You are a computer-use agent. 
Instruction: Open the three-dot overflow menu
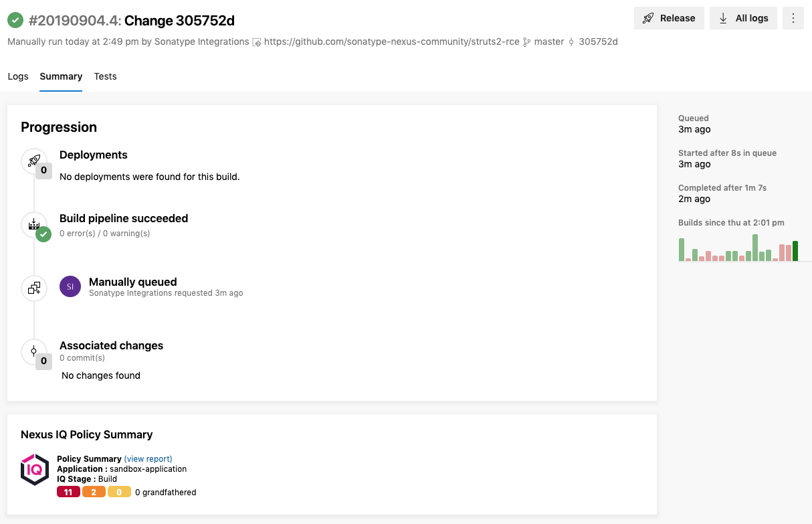tap(793, 18)
